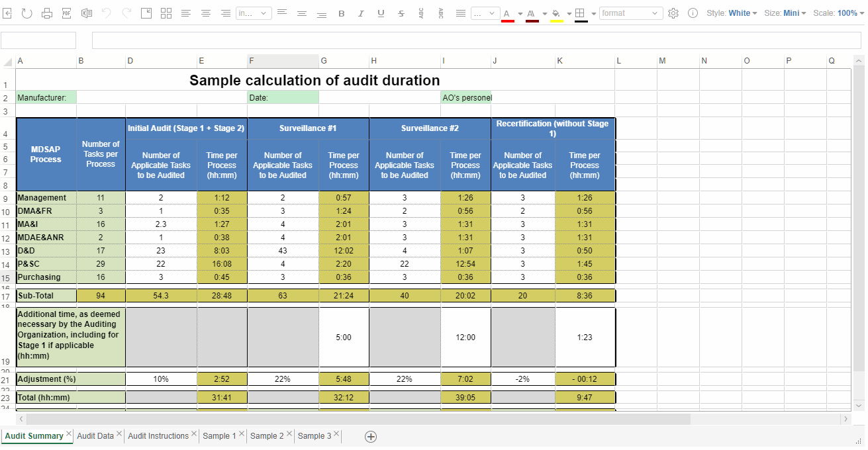868x450 pixels.
Task: Click the select-all corner triangle
Action: click(x=8, y=62)
